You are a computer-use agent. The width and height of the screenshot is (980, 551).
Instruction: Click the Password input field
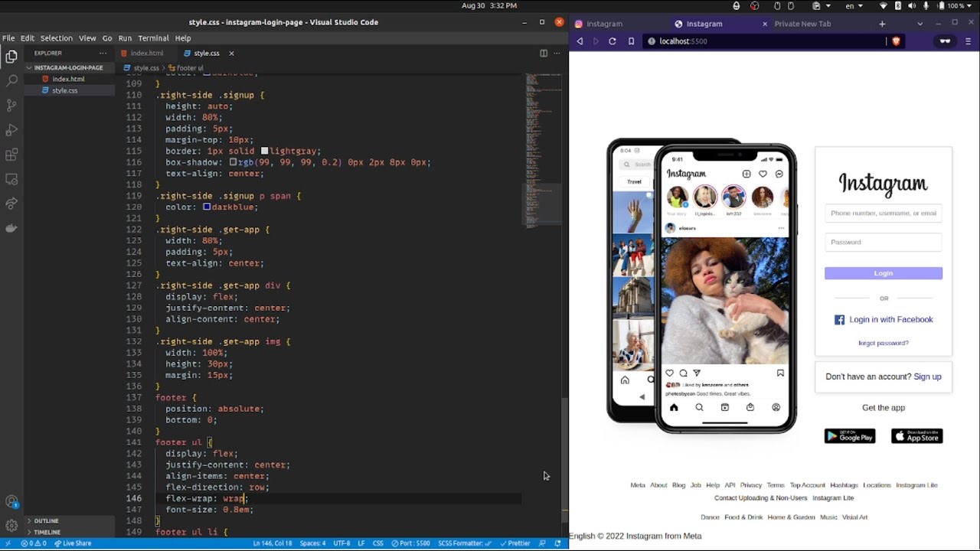click(x=884, y=243)
